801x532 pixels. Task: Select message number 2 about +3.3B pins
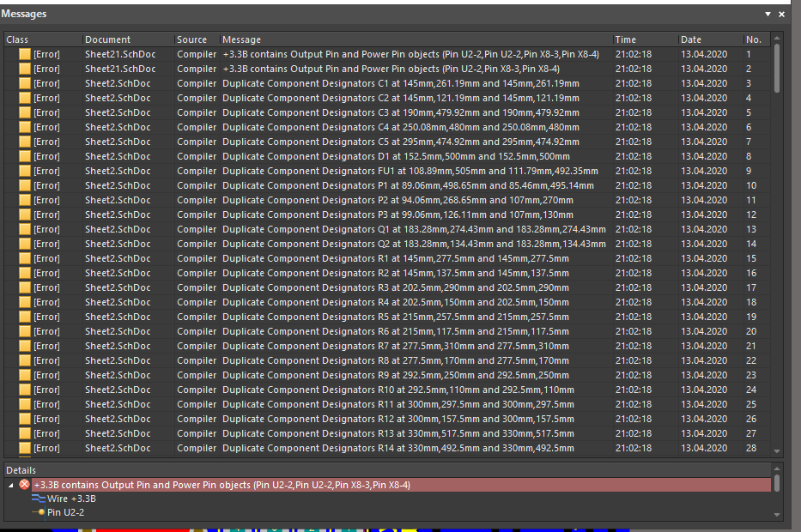tap(388, 69)
